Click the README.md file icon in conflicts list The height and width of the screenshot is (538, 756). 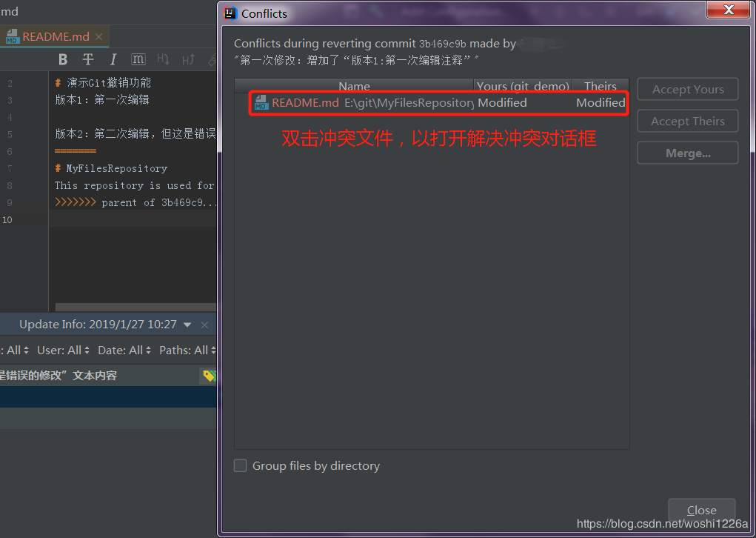click(261, 103)
